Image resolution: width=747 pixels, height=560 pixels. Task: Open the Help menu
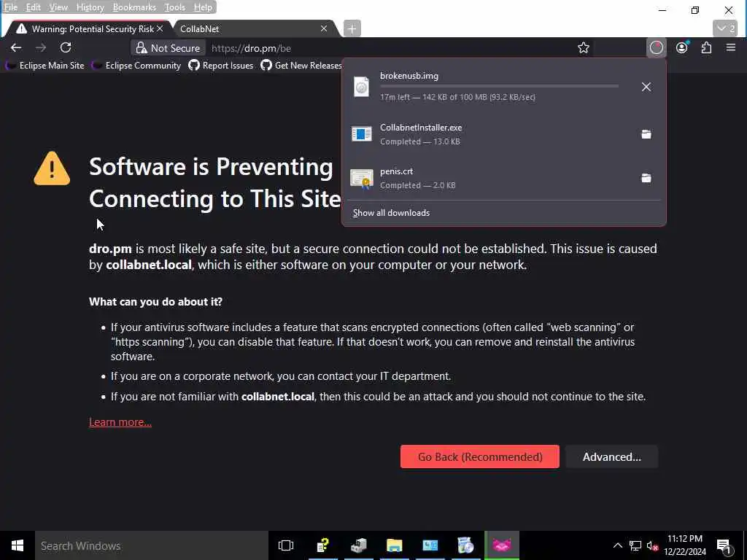(x=203, y=7)
